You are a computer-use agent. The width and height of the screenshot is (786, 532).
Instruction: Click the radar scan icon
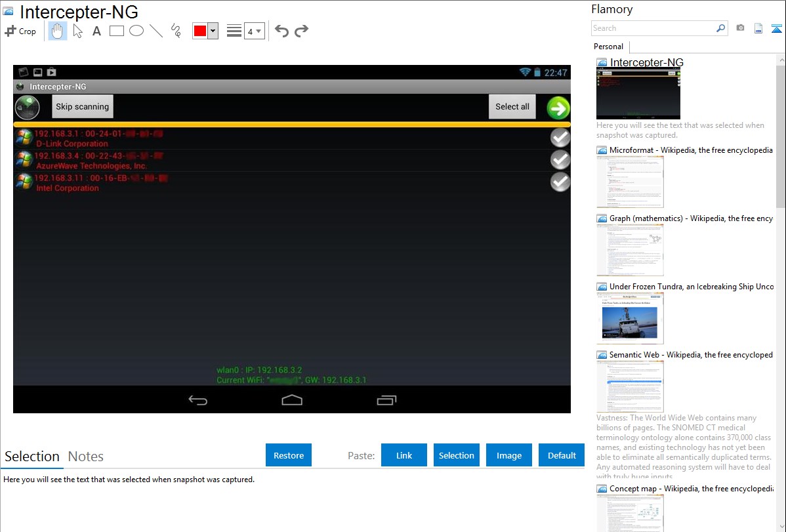tap(27, 108)
